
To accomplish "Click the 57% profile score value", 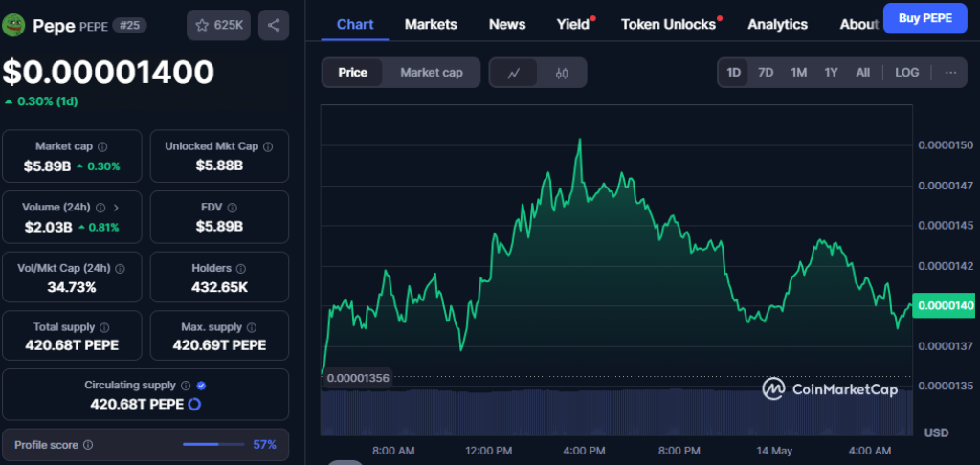I will 264,445.
